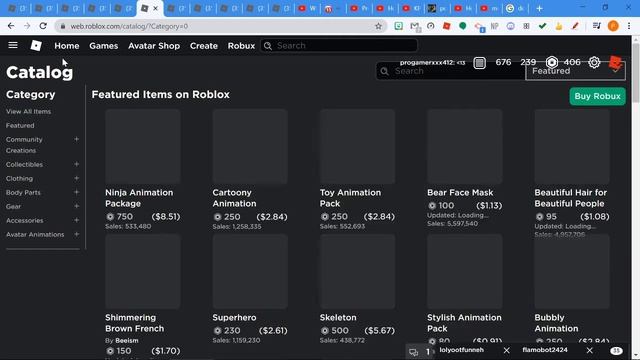Close the active Roblox browser tab
The image size is (640, 360).
click(x=156, y=8)
